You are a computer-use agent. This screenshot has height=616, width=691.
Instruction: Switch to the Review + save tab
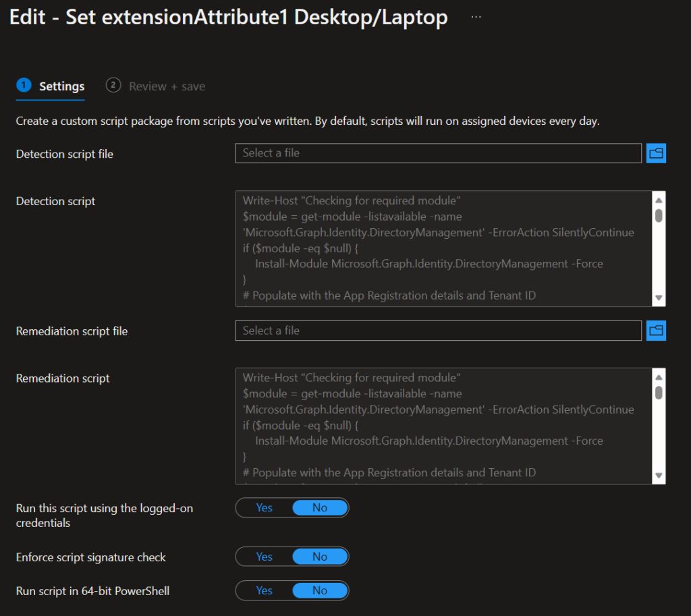[x=167, y=86]
